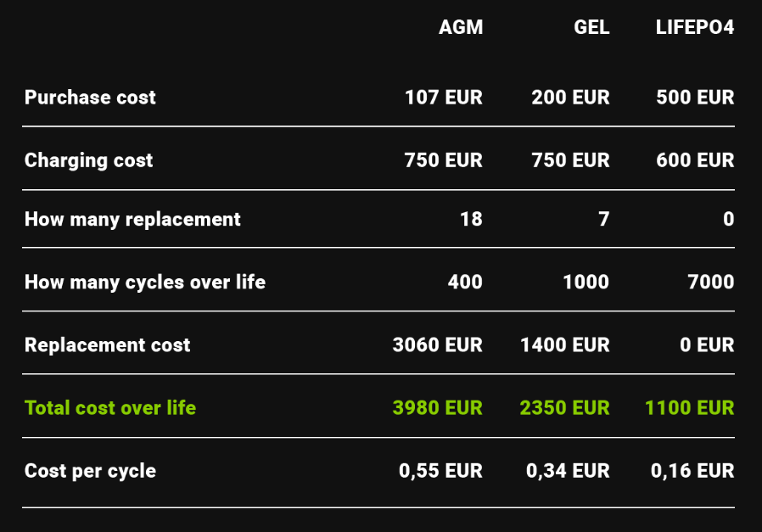Click the AGM column header
Image resolution: width=762 pixels, height=532 pixels.
(x=461, y=27)
